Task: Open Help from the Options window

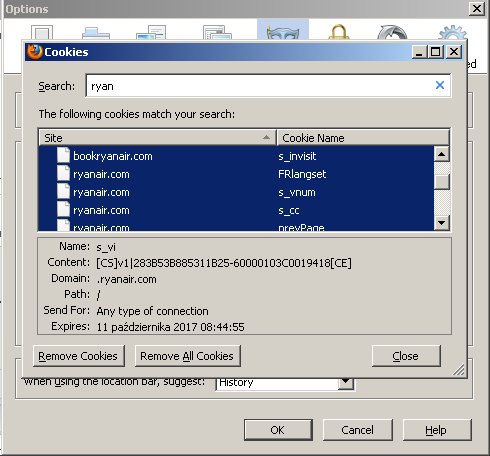Action: click(x=437, y=430)
